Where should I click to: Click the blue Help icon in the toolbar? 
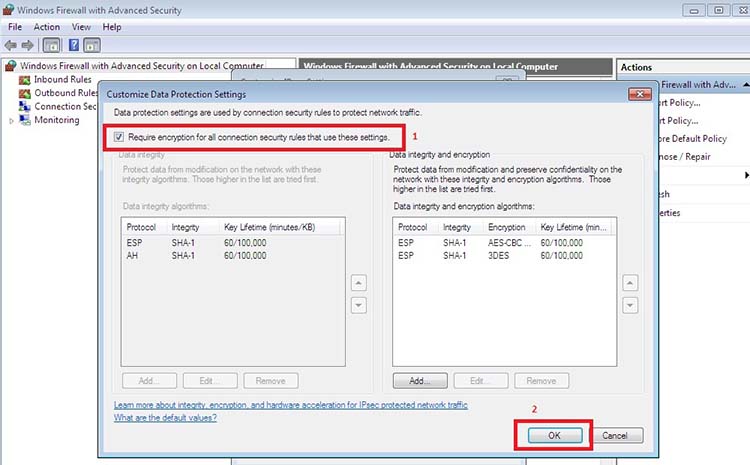coord(72,46)
